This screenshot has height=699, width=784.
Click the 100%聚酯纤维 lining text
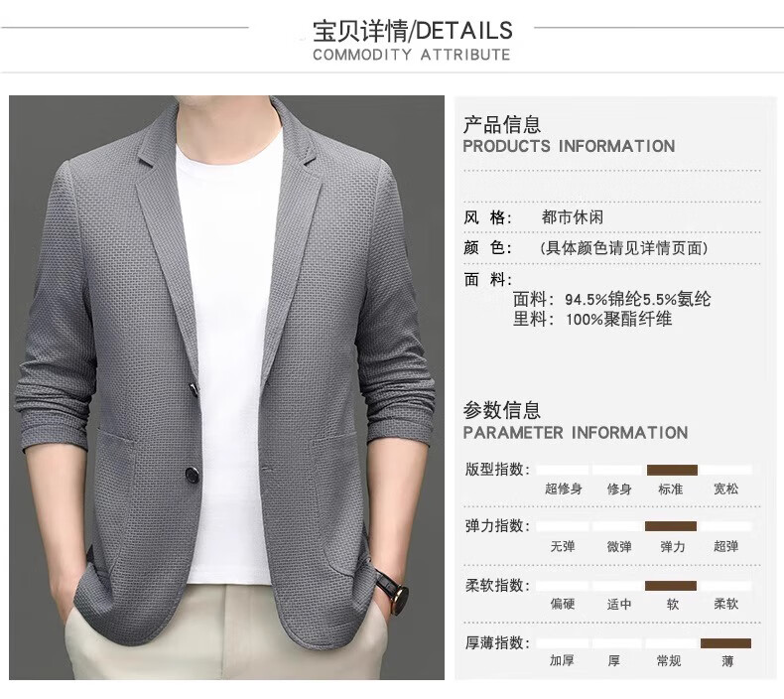(x=618, y=319)
